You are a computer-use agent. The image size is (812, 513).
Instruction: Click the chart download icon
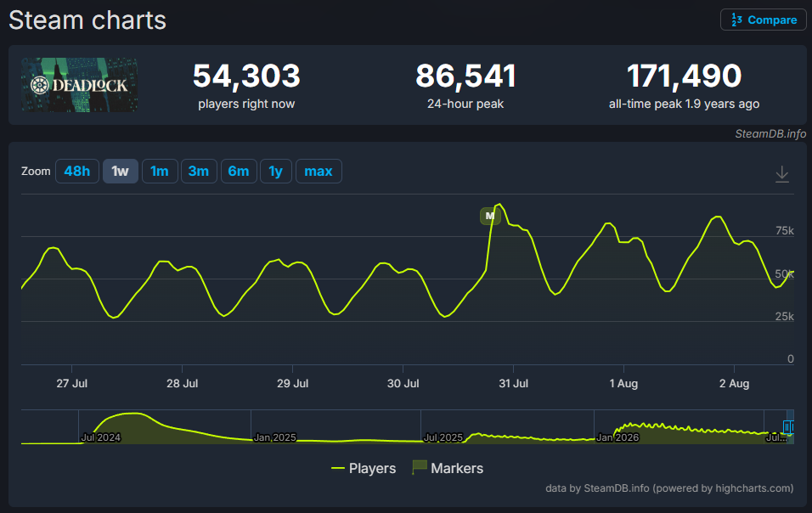coord(782,174)
